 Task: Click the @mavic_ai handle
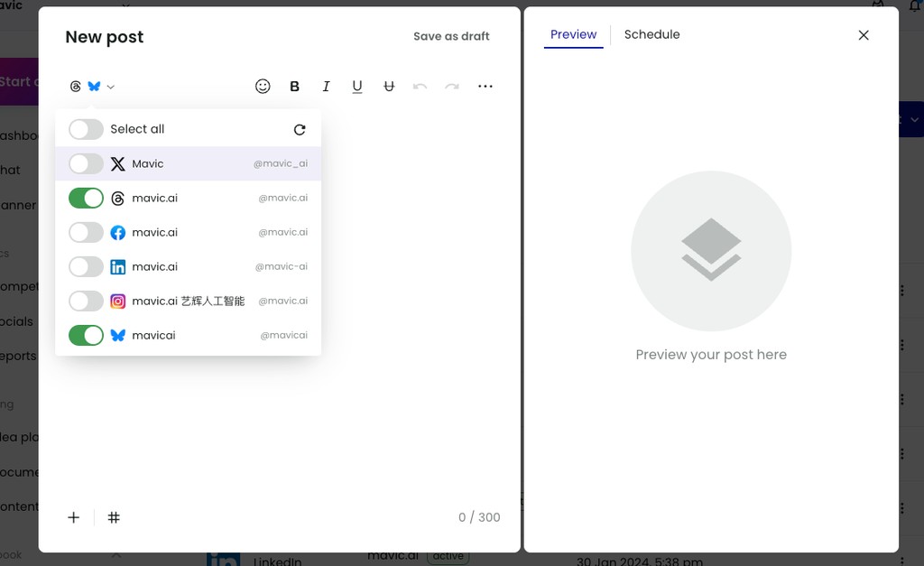pos(281,164)
